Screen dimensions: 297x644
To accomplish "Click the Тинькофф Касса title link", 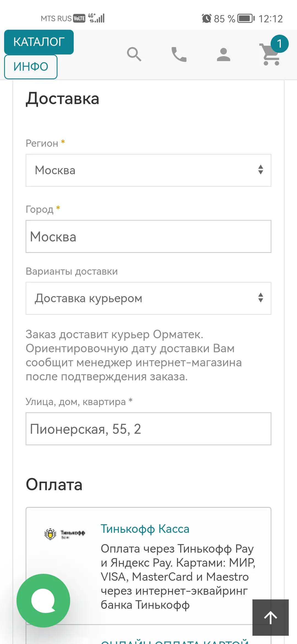I will click(x=145, y=529).
